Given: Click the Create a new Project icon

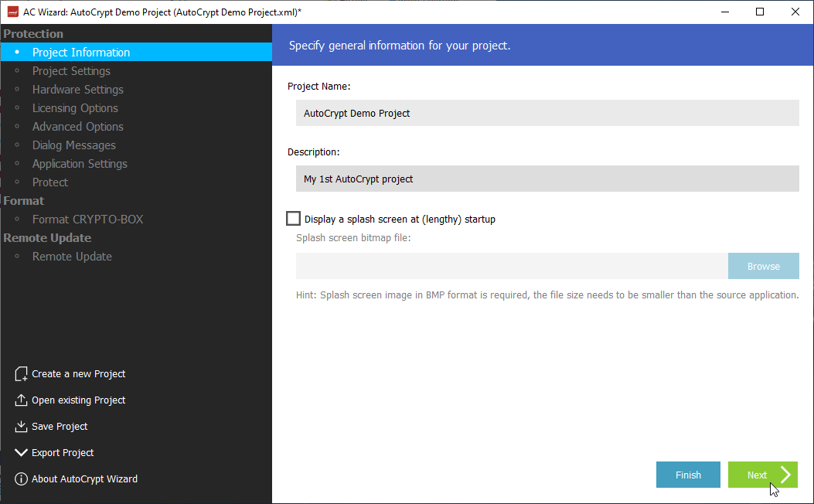Looking at the screenshot, I should 21,374.
